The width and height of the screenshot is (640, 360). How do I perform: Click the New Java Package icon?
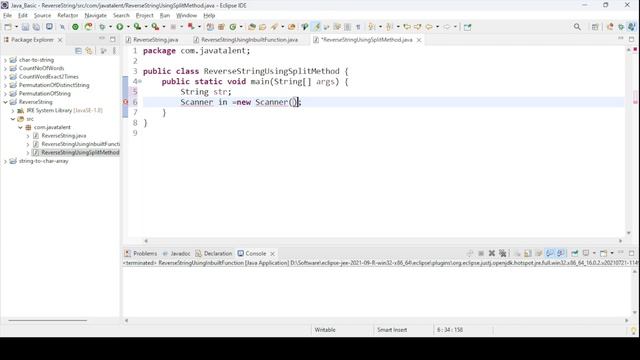(221, 27)
